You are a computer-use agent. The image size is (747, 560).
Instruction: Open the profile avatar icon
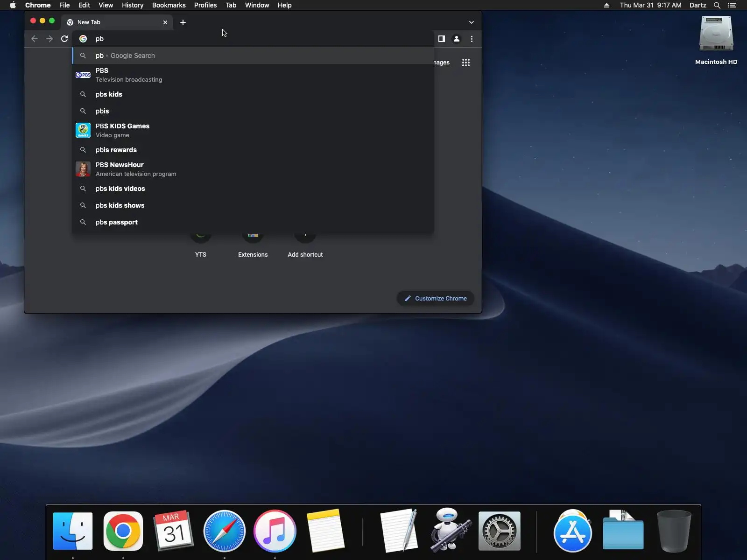[457, 39]
